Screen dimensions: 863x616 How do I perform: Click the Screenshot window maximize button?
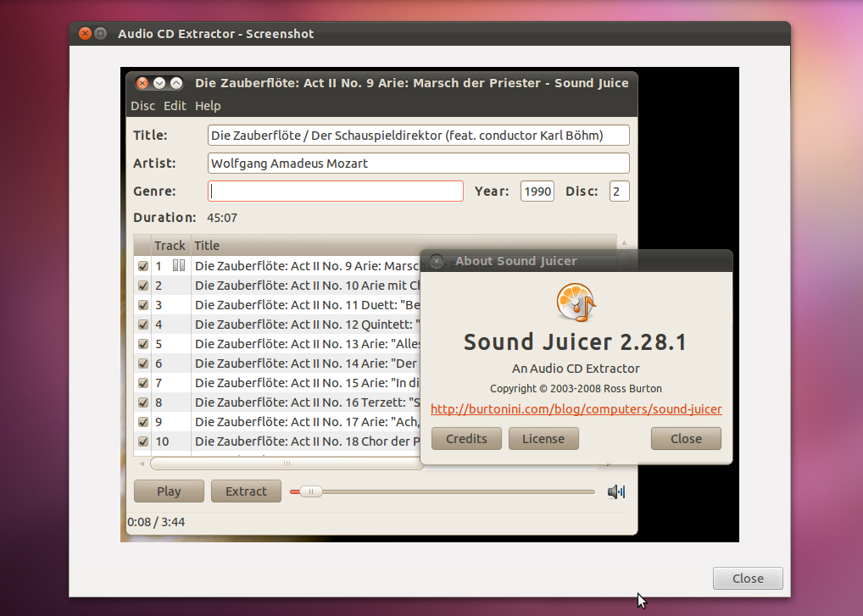pyautogui.click(x=101, y=34)
